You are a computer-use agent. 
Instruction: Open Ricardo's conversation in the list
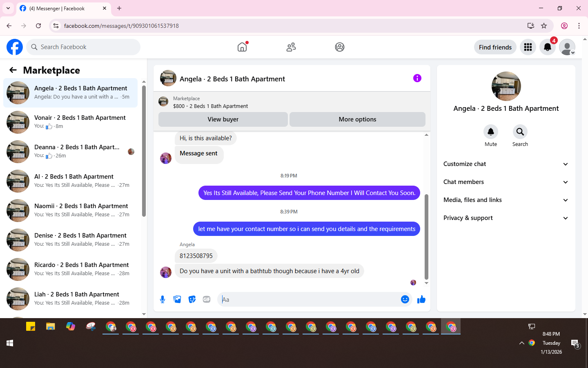[x=70, y=269]
